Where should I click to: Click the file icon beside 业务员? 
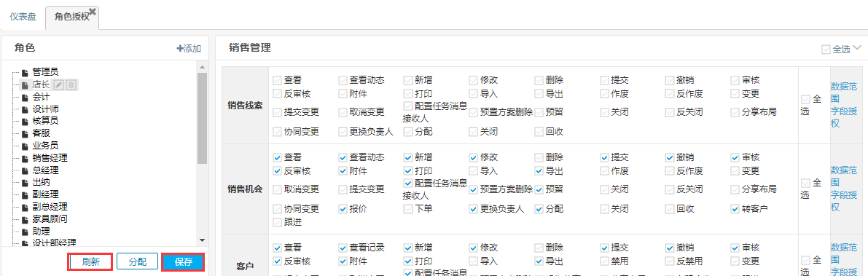[24, 146]
